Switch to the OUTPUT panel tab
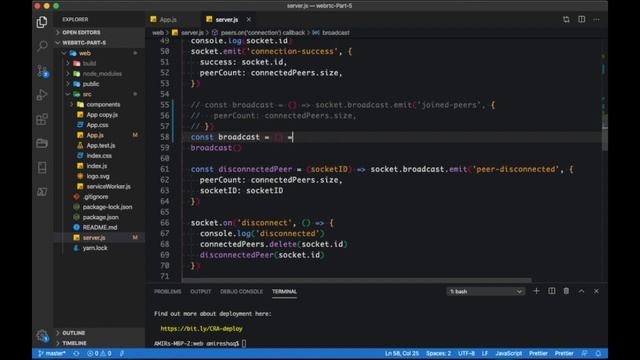 click(200, 291)
